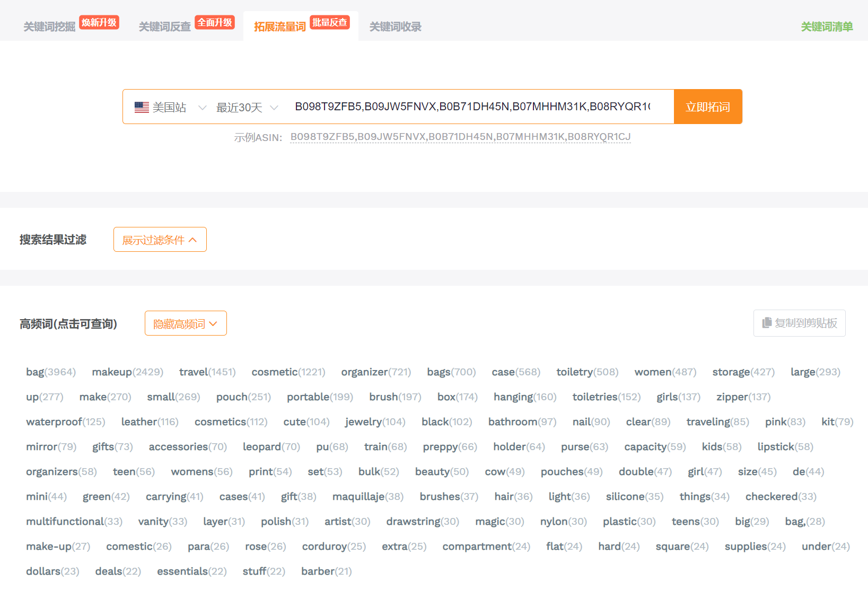This screenshot has width=868, height=598.
Task: Query the keyword bags(700)
Action: (451, 372)
